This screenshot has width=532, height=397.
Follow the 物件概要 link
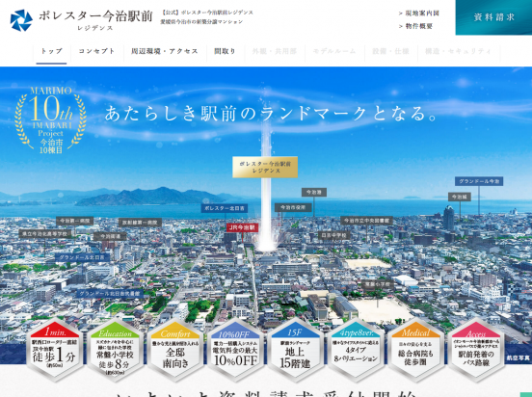tap(416, 26)
